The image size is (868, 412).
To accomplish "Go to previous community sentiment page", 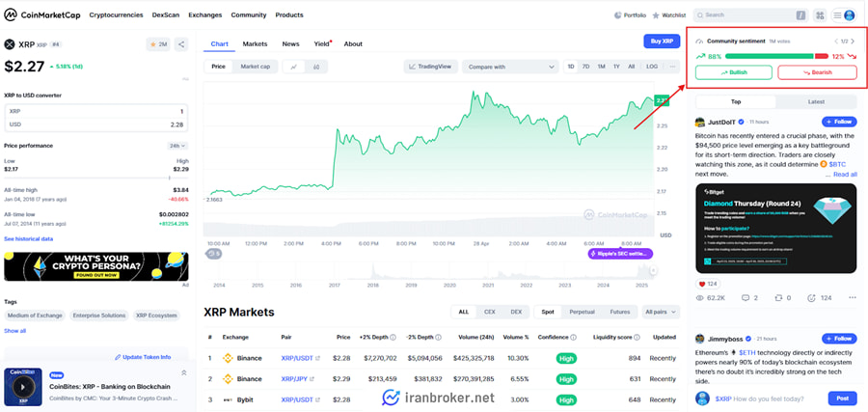I will pos(836,41).
